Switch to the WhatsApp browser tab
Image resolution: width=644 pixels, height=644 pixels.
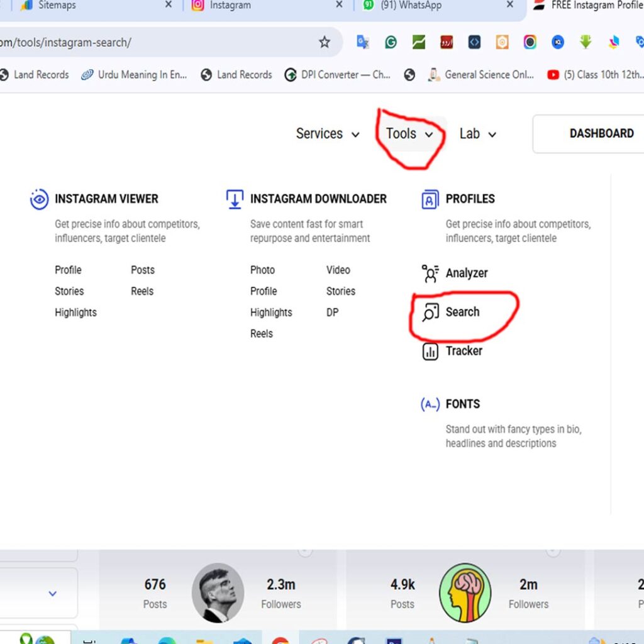click(411, 6)
